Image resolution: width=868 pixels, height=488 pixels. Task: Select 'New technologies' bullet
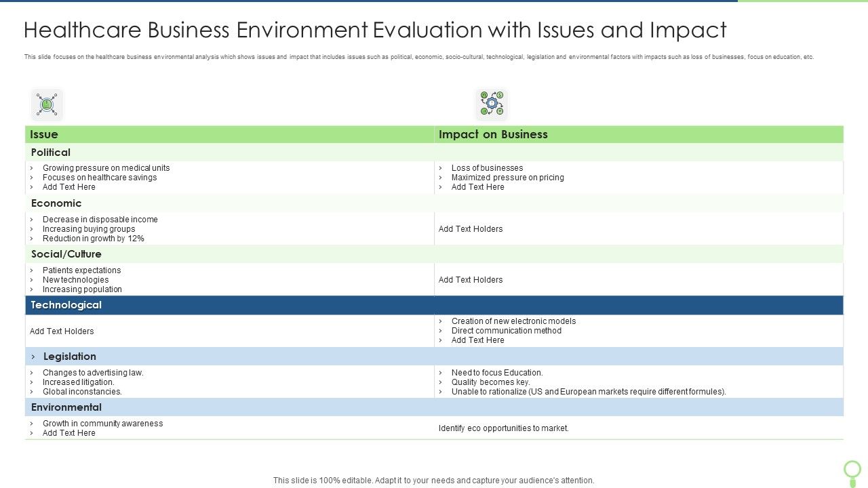coord(75,280)
